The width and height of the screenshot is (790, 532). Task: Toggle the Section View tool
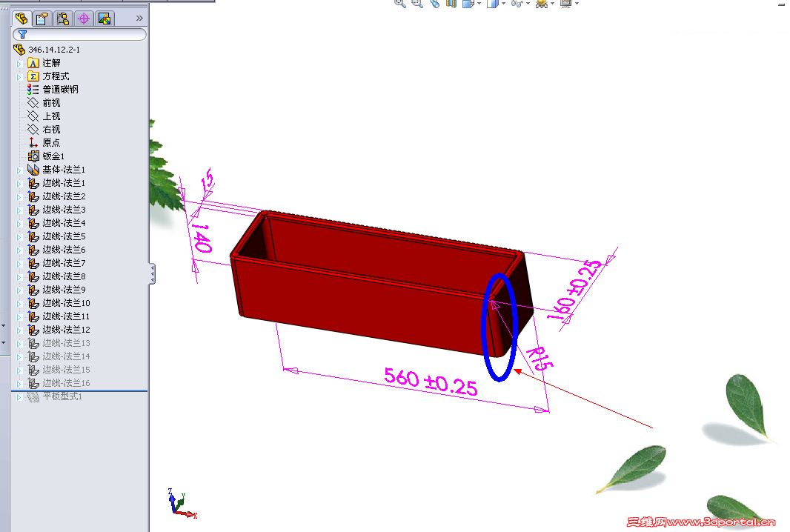(451, 3)
